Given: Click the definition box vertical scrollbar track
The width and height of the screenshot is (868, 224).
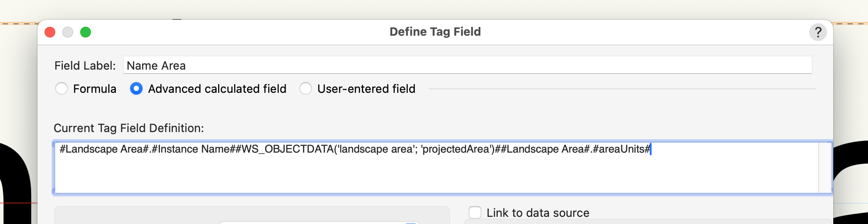Looking at the screenshot, I should (x=825, y=167).
